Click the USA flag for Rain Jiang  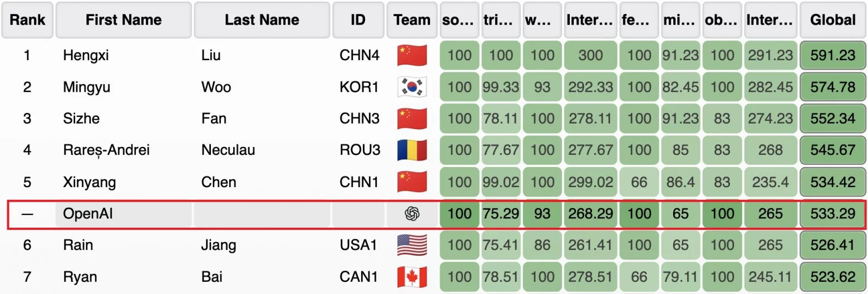[412, 246]
